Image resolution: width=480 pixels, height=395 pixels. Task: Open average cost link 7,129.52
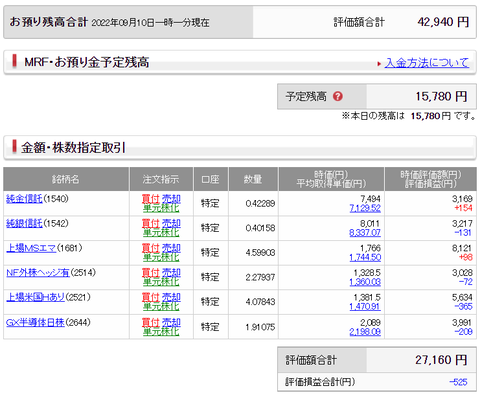(x=365, y=208)
